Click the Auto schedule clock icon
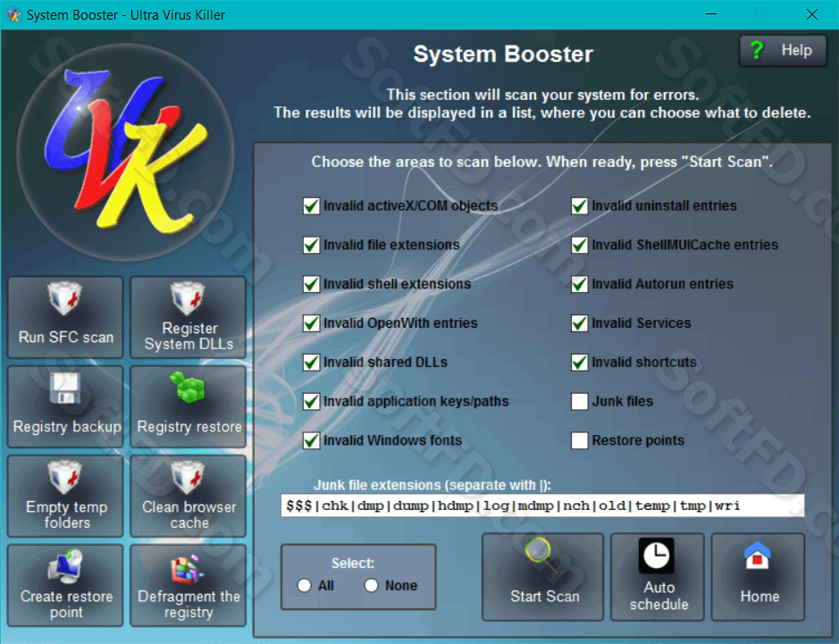The width and height of the screenshot is (839, 644). point(656,556)
